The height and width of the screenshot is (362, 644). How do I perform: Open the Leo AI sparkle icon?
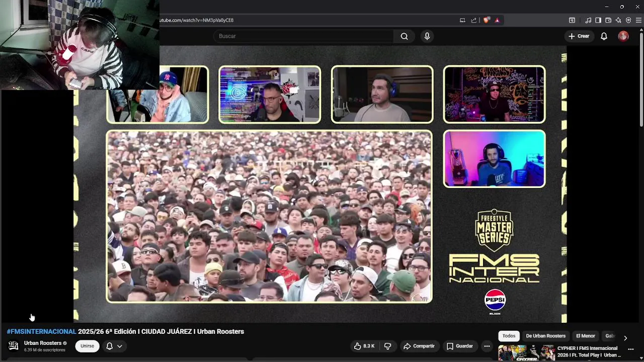[x=618, y=20]
